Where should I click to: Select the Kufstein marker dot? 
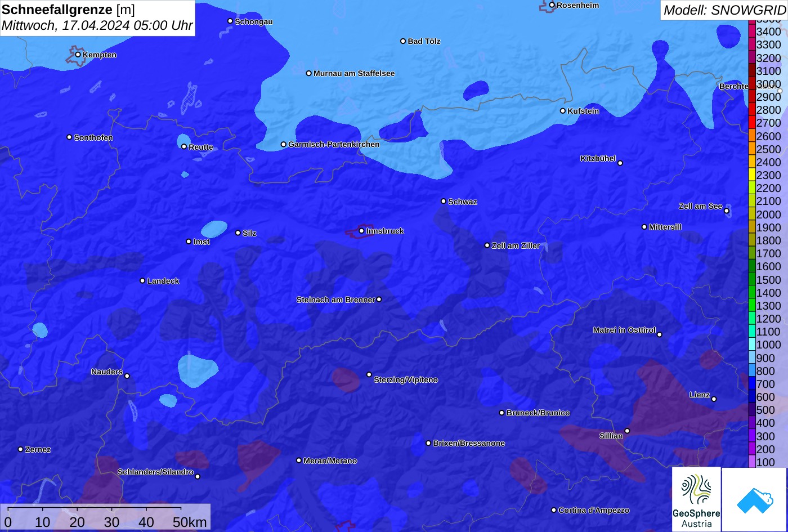(x=563, y=111)
